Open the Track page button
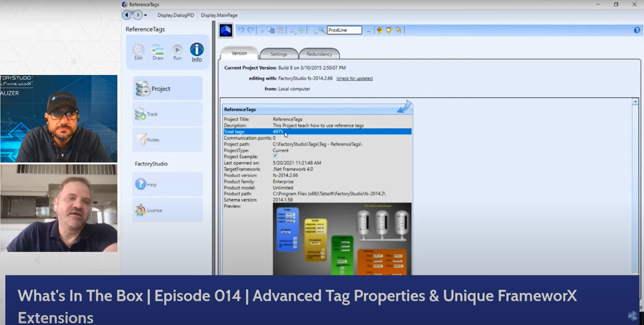Screen dimensions: 644x325 tap(168, 114)
